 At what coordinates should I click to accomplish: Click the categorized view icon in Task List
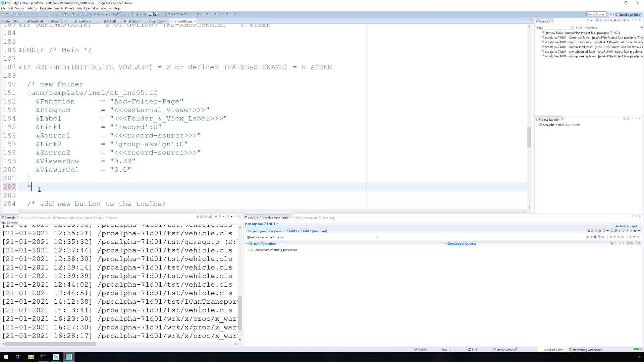pyautogui.click(x=597, y=20)
